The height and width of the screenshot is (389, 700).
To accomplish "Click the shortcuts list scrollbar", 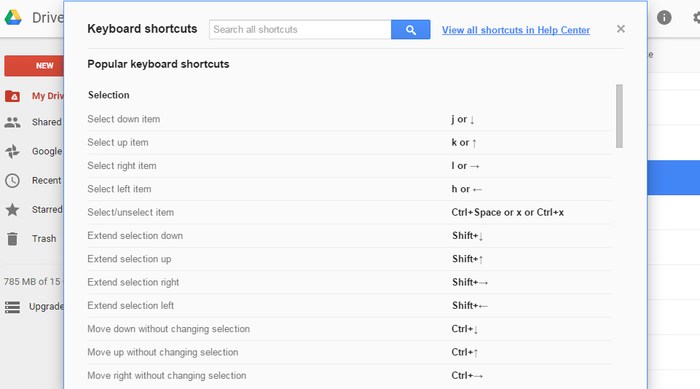I will pyautogui.click(x=619, y=116).
